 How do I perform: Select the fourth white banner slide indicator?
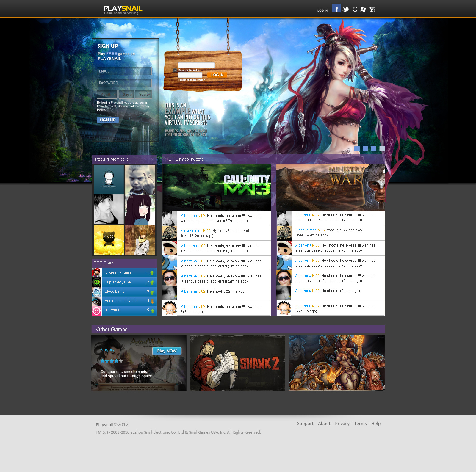[382, 149]
